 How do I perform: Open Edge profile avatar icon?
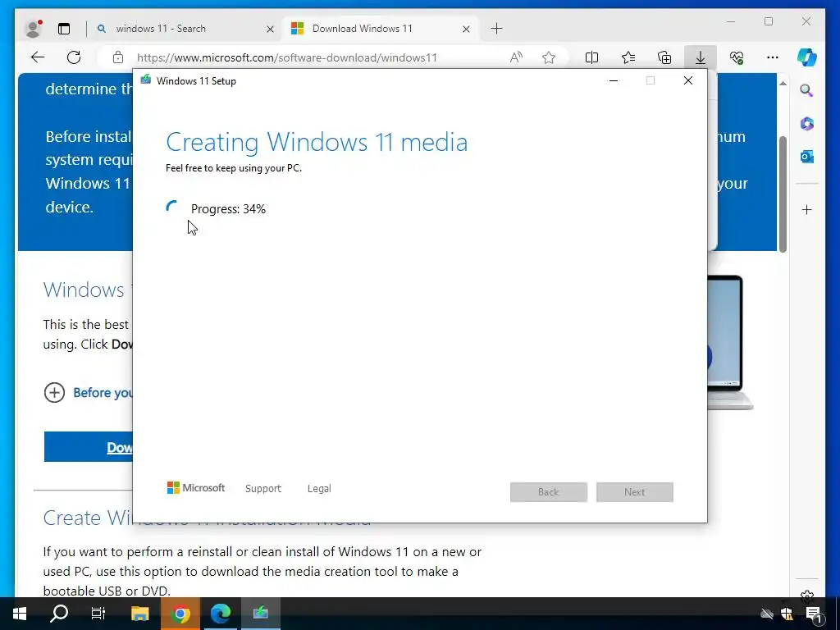tap(34, 29)
